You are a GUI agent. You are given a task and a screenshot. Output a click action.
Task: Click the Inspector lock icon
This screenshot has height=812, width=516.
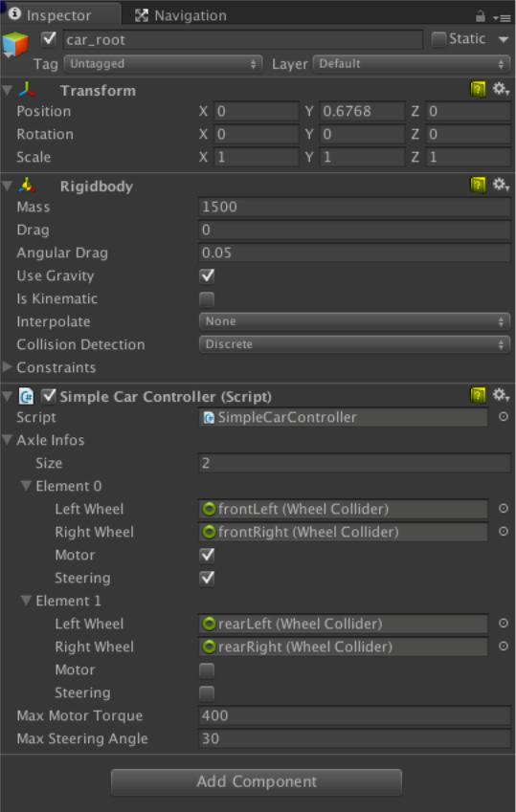point(481,16)
